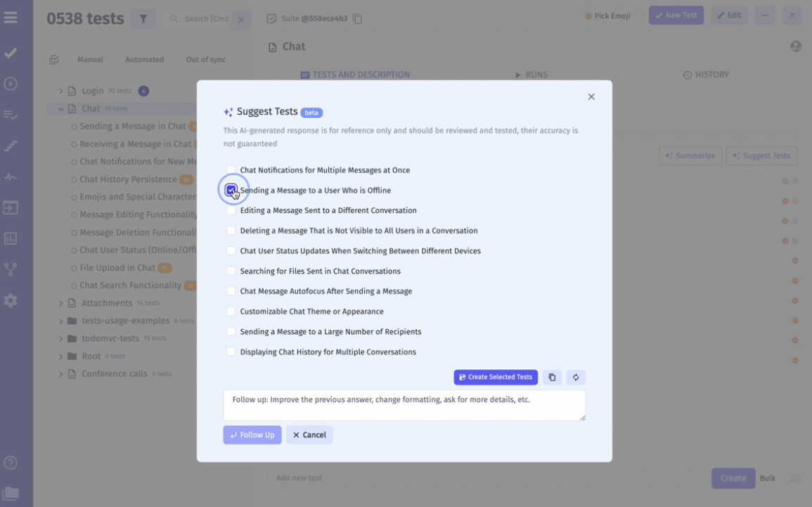The width and height of the screenshot is (812, 507).
Task: Open the analytics chart icon in sidebar
Action: (x=11, y=238)
